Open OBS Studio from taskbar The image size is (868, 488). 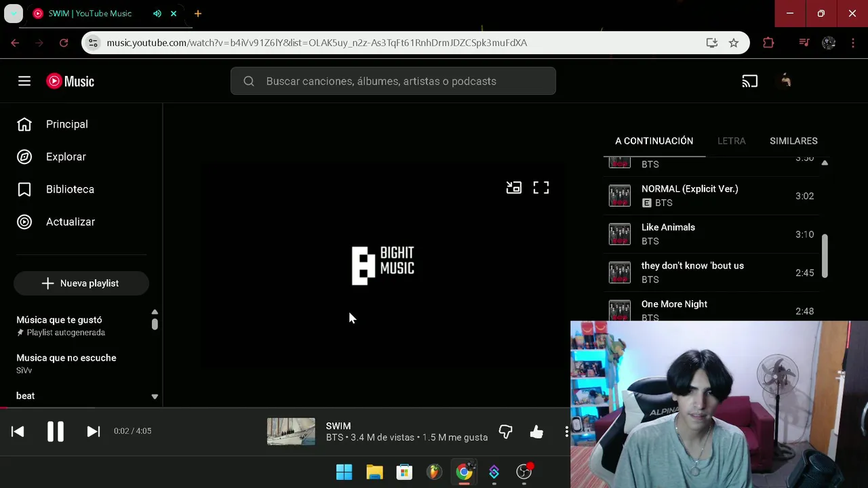(524, 472)
